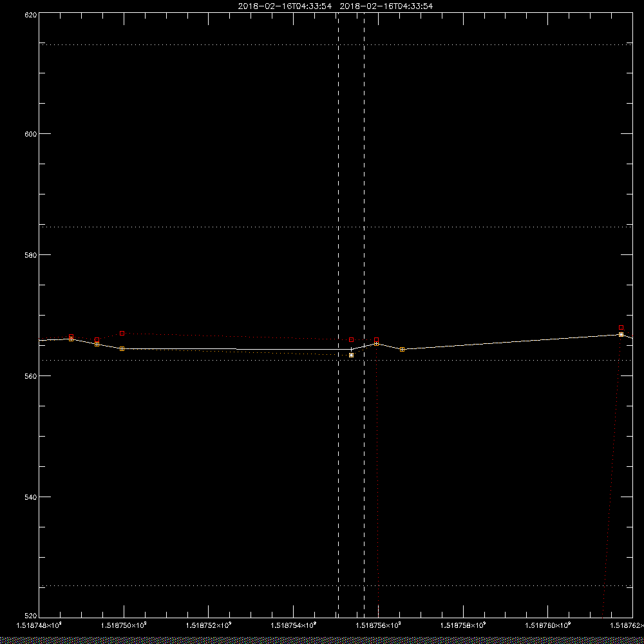Screen dimensions: 644x644
Task: Click the y-axis label 520
Action: [x=32, y=616]
